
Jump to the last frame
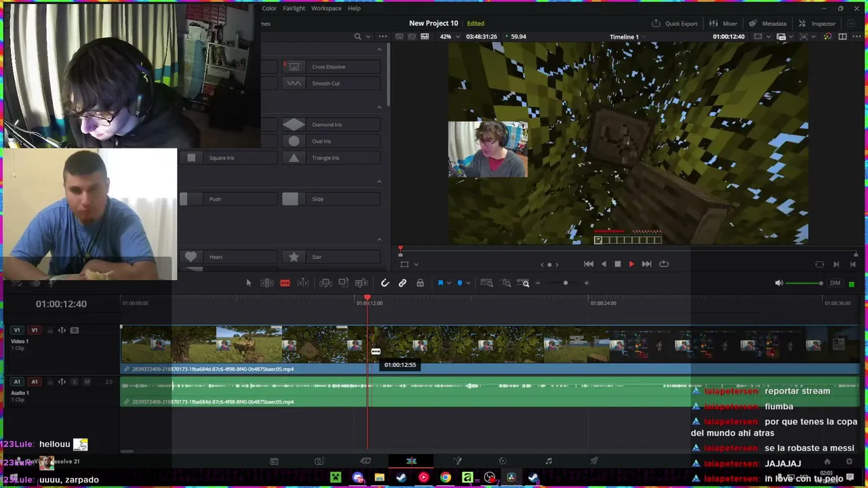click(x=647, y=264)
